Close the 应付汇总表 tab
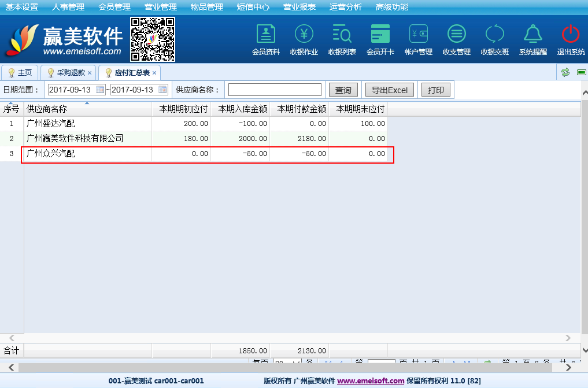 154,73
